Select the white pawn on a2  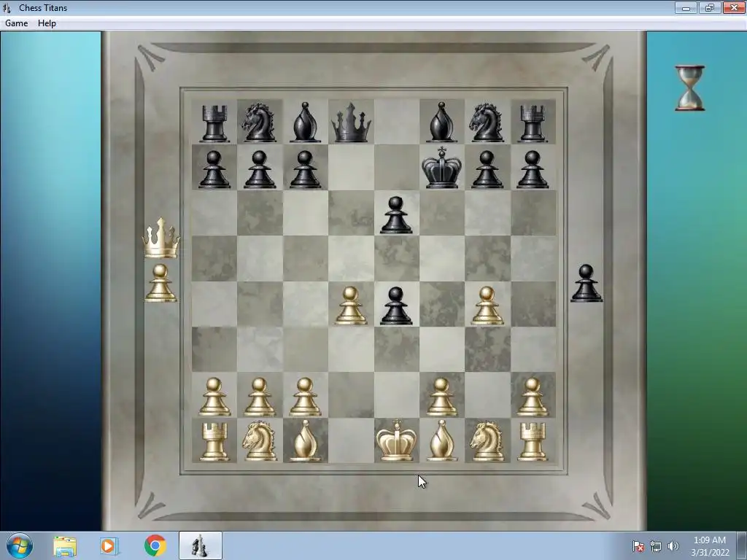tap(214, 397)
